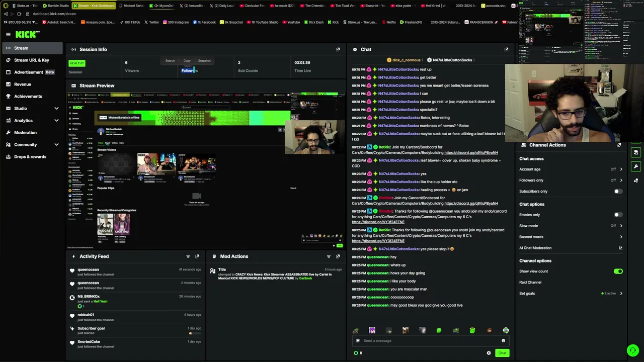Image resolution: width=644 pixels, height=362 pixels.
Task: Pop out the Session Info panel
Action: [338, 49]
